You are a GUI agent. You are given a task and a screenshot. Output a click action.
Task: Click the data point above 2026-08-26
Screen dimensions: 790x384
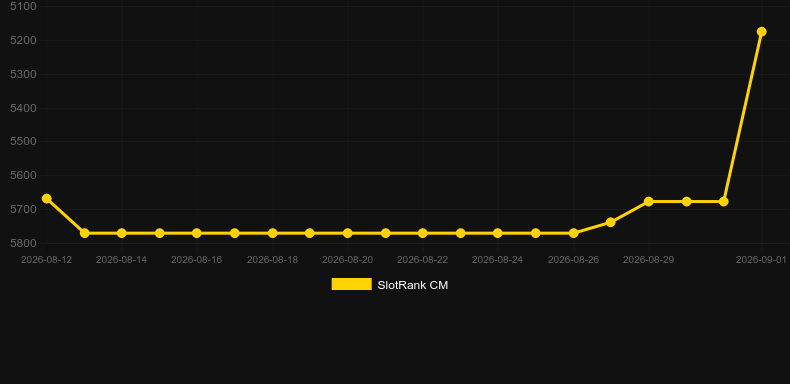pos(573,233)
